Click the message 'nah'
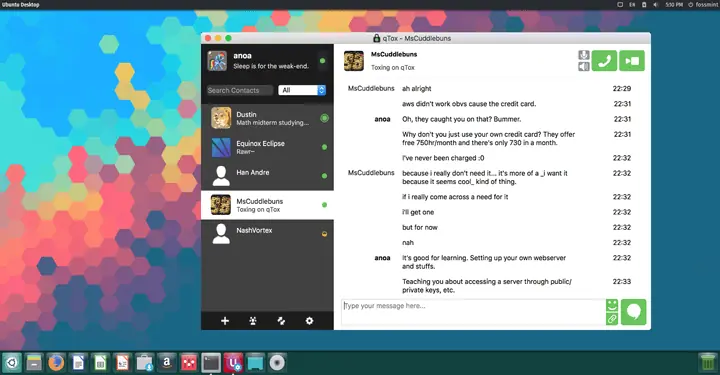The width and height of the screenshot is (720, 375). pos(408,243)
